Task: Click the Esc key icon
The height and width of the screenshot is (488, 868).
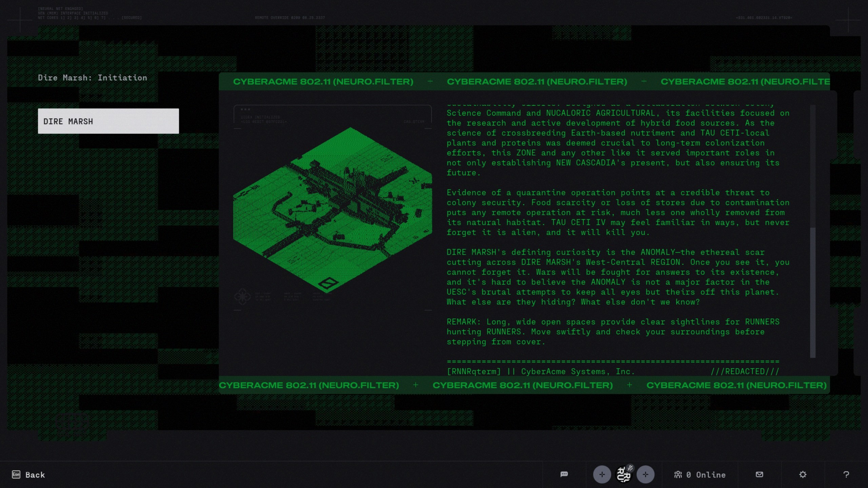Action: click(16, 474)
